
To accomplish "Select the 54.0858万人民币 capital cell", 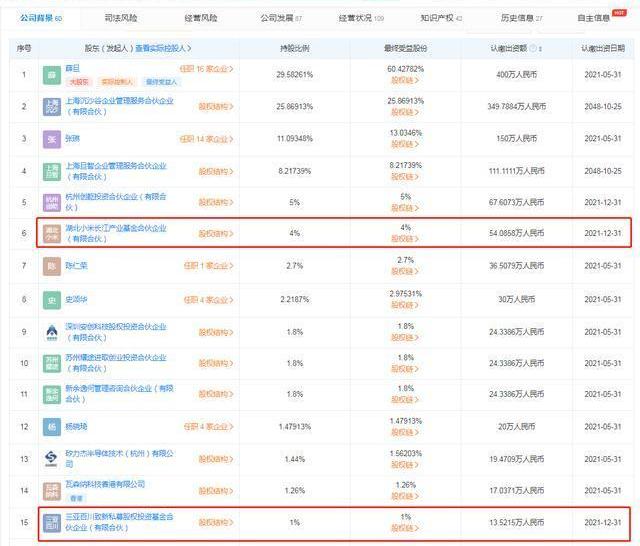I will (516, 233).
